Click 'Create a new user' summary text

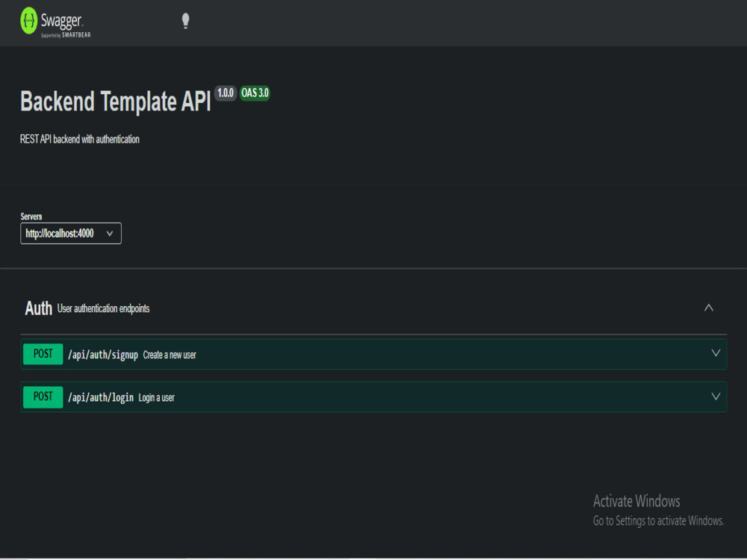click(x=170, y=355)
